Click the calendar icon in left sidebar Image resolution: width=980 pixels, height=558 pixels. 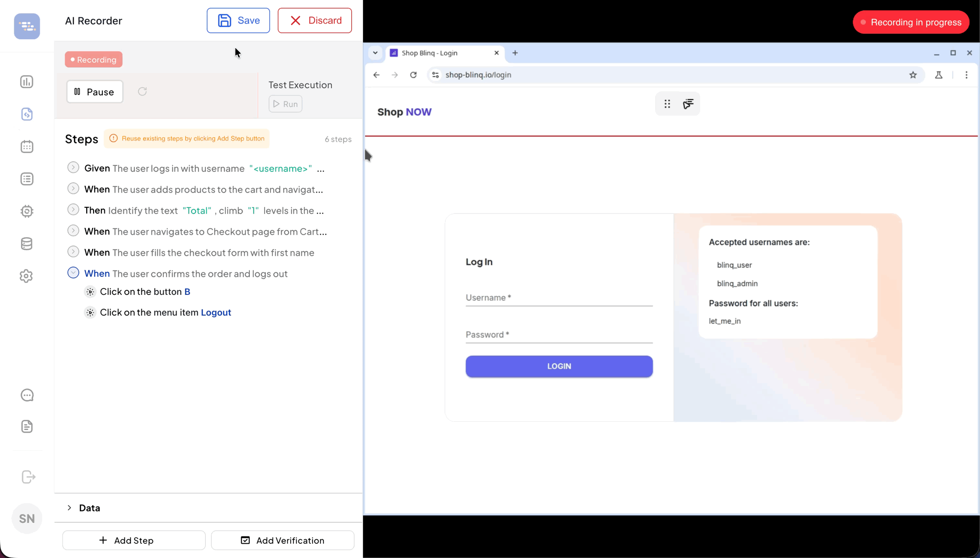tap(27, 146)
